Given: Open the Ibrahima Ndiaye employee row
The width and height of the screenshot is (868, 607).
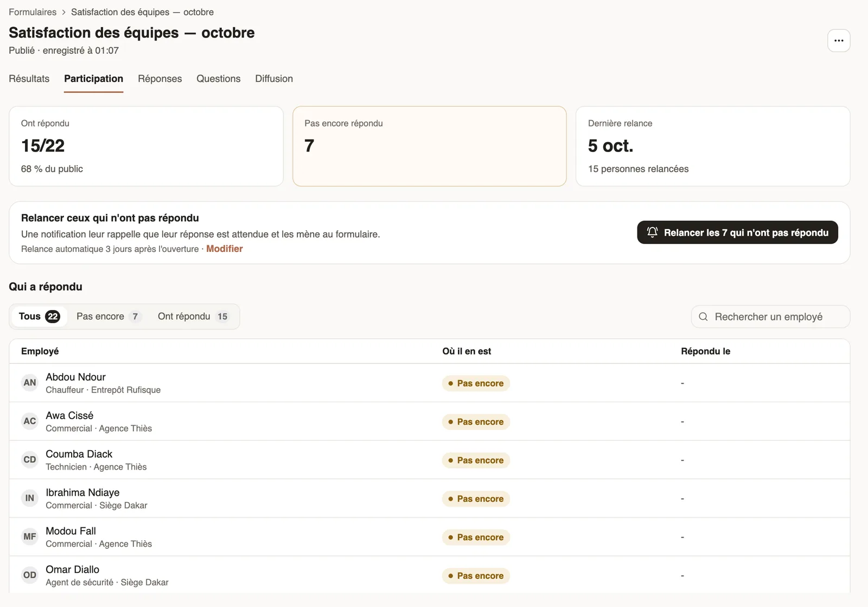Looking at the screenshot, I should 430,498.
